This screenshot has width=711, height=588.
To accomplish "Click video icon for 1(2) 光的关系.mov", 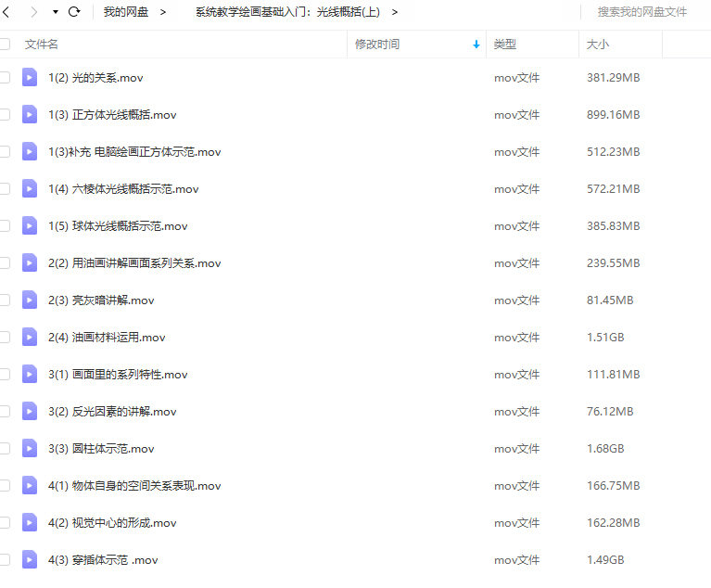I will [x=30, y=78].
